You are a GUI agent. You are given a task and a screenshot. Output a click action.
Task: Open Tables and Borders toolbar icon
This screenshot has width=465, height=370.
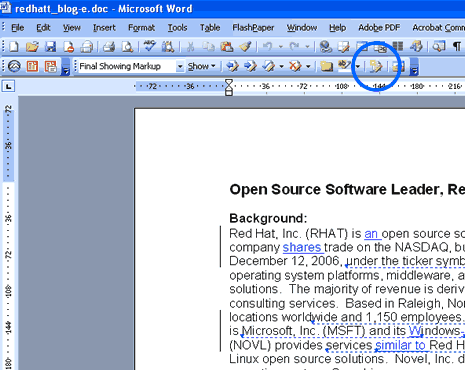[344, 46]
